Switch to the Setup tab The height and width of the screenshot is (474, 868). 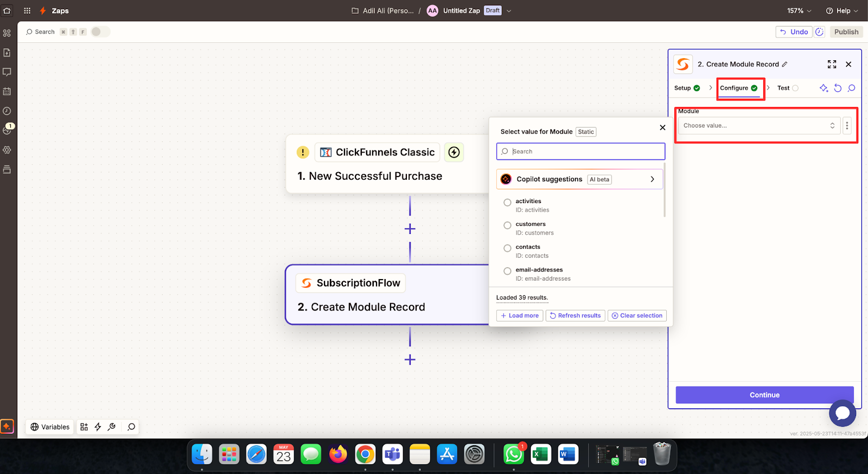point(687,88)
